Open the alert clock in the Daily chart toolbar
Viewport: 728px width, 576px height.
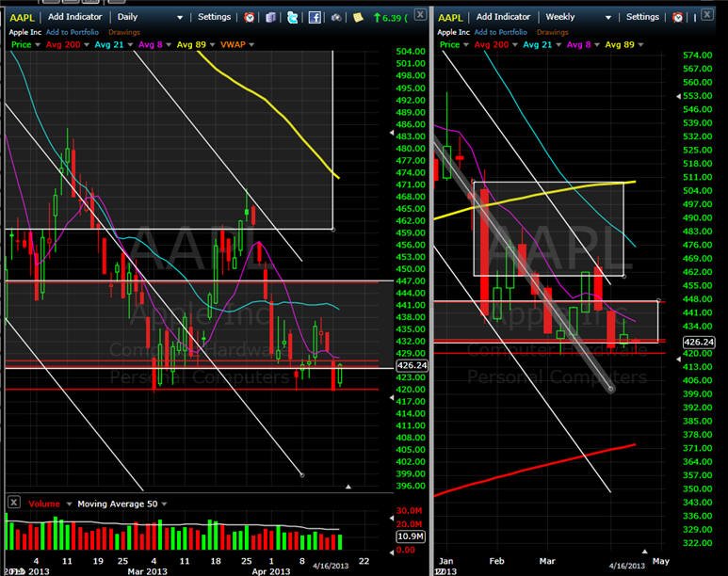(250, 18)
